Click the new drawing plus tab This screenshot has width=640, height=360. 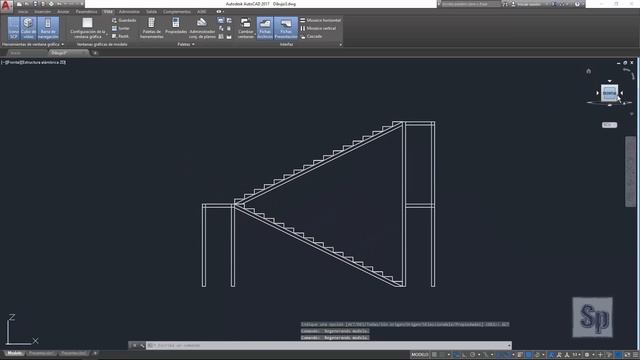click(x=95, y=53)
